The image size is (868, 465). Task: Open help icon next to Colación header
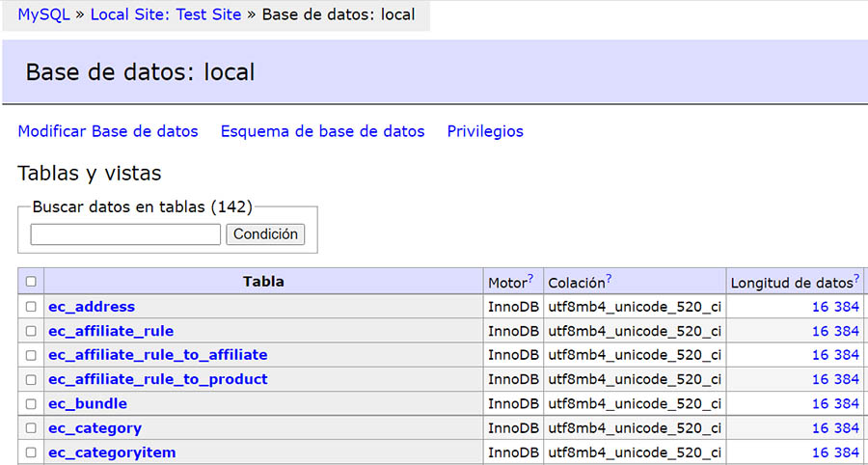click(x=610, y=279)
